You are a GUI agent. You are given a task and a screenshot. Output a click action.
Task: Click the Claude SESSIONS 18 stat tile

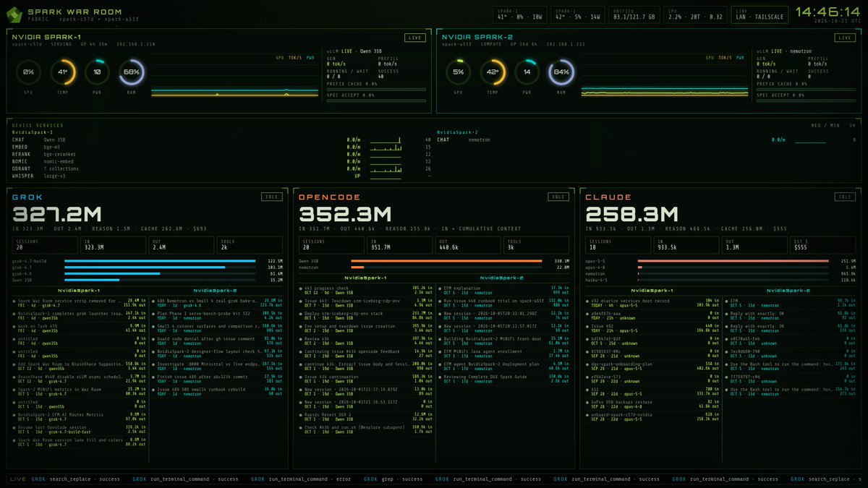point(618,244)
